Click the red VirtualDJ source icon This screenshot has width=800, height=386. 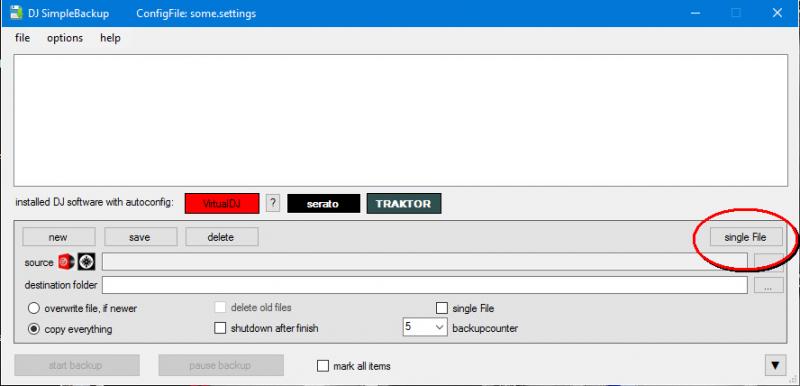(x=66, y=262)
